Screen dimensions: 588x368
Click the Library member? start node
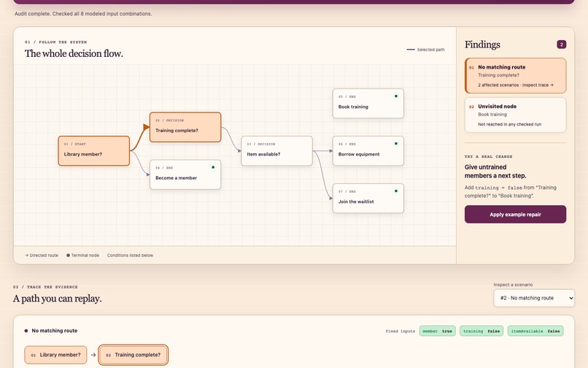point(94,150)
